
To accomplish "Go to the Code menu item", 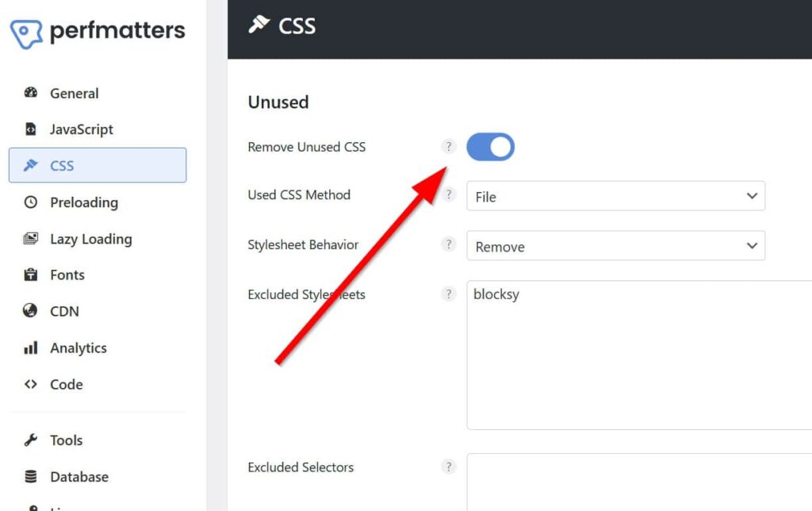I will [x=66, y=384].
